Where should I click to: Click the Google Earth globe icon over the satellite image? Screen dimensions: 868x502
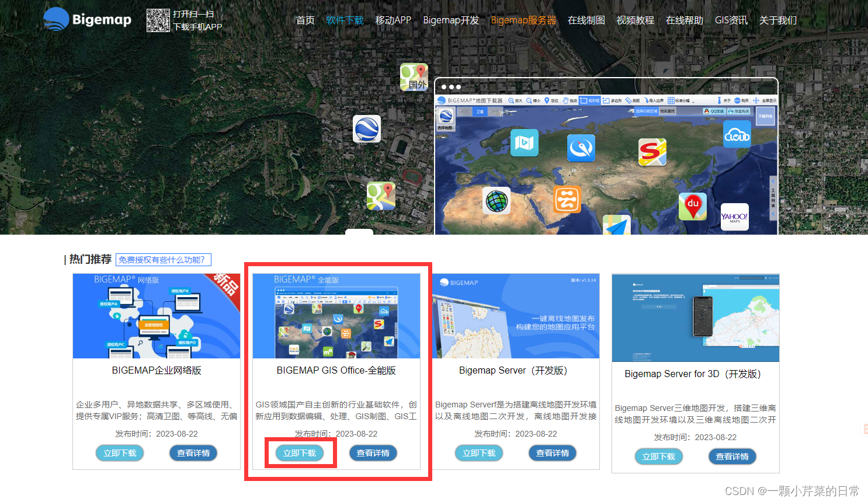[367, 129]
